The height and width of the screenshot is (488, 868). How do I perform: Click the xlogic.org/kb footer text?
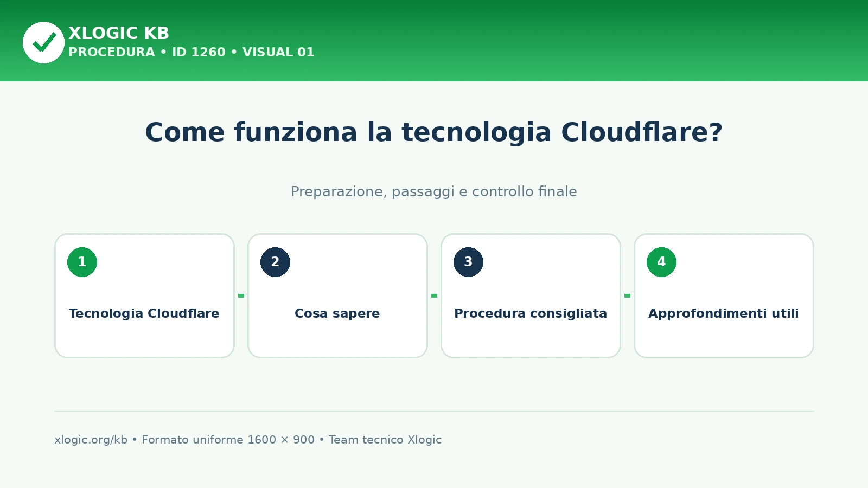[91, 440]
